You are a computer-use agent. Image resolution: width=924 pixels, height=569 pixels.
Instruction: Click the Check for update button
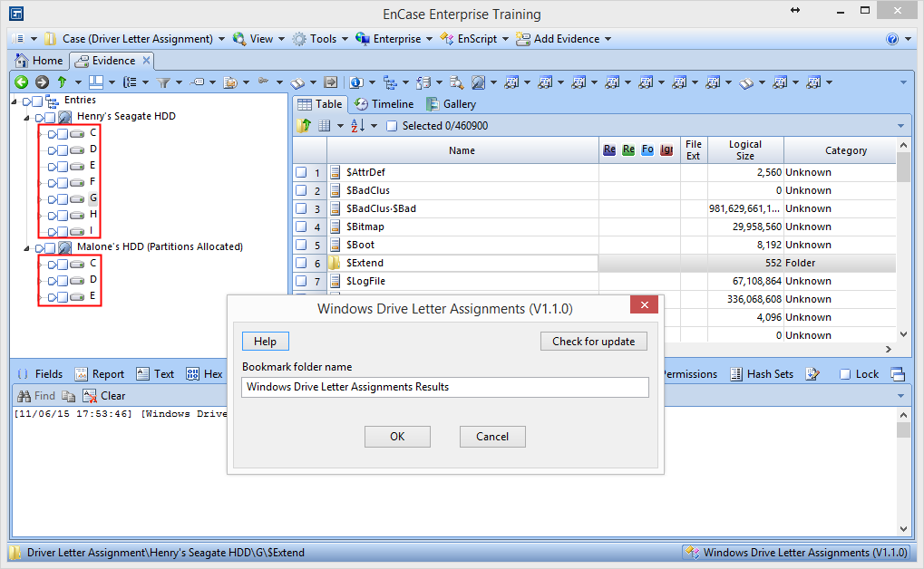point(593,341)
